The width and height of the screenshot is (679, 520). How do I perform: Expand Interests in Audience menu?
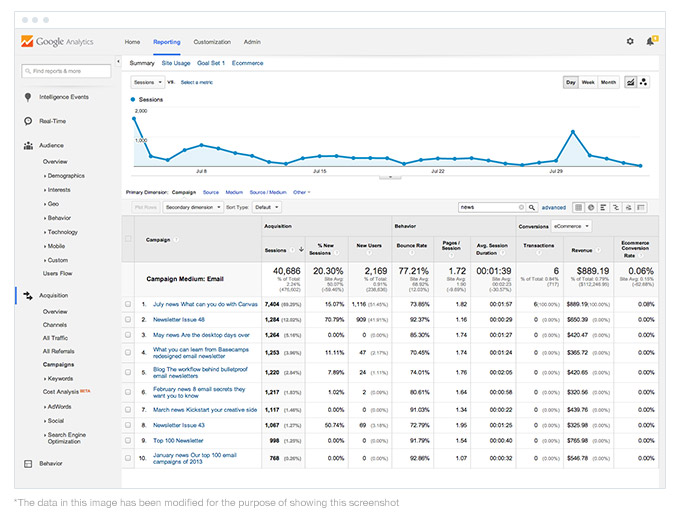57,190
